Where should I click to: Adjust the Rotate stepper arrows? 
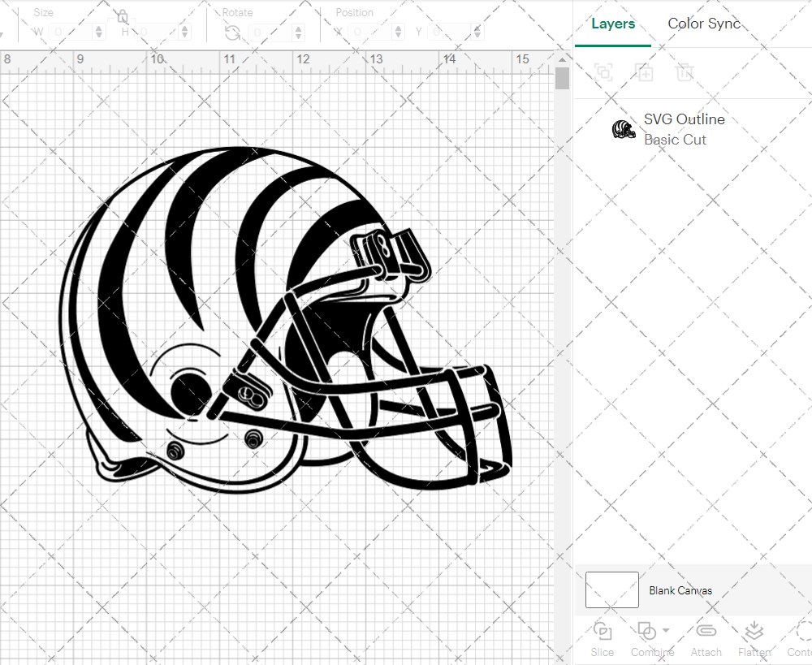click(298, 32)
